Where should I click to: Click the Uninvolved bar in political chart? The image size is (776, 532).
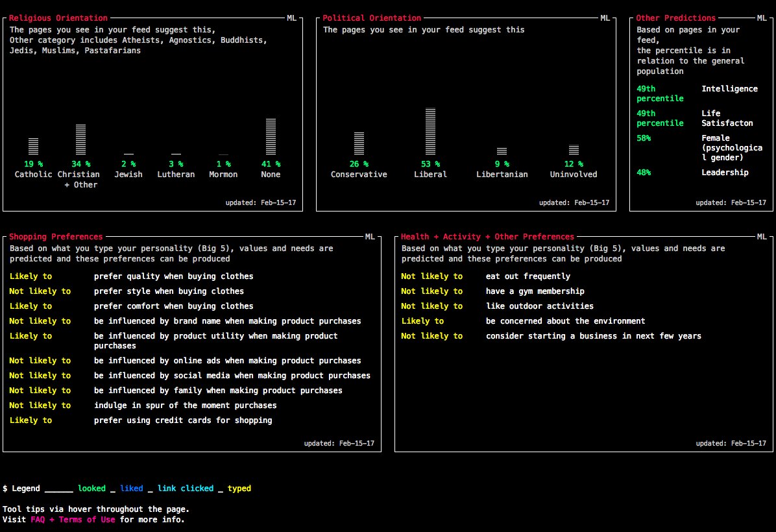point(574,150)
